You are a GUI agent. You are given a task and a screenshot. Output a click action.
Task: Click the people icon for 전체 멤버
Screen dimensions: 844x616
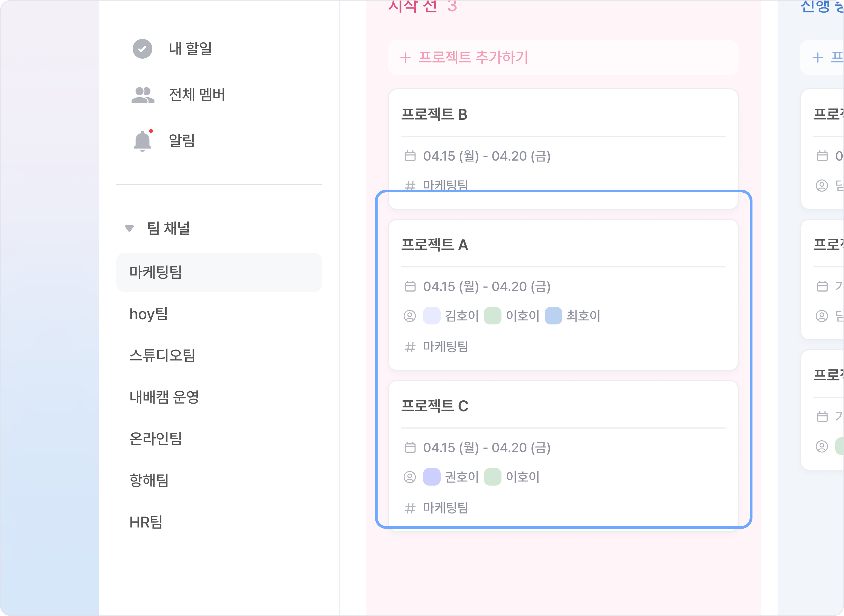tap(142, 95)
